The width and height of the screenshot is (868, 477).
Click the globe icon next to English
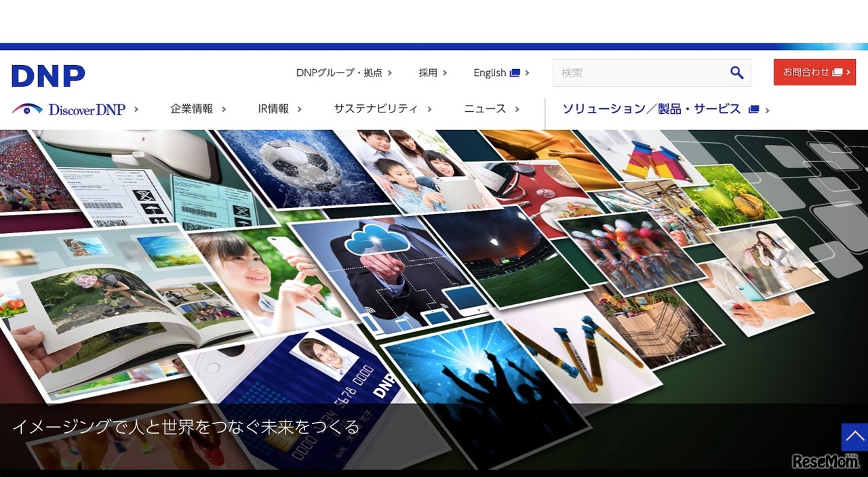coord(514,72)
